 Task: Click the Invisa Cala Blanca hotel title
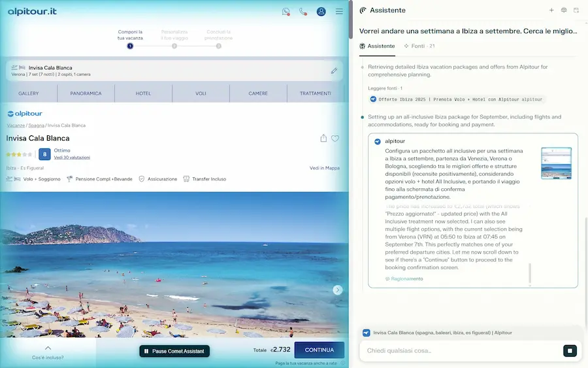pyautogui.click(x=38, y=138)
